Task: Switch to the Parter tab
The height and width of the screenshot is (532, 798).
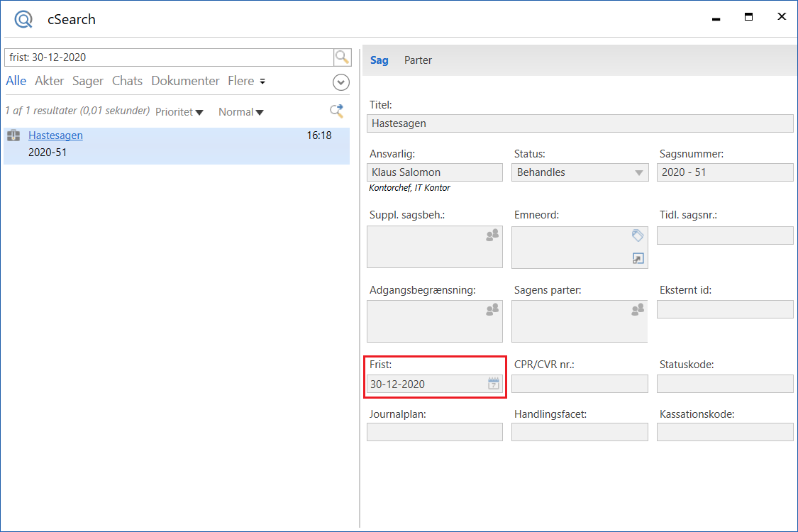Action: click(x=418, y=60)
